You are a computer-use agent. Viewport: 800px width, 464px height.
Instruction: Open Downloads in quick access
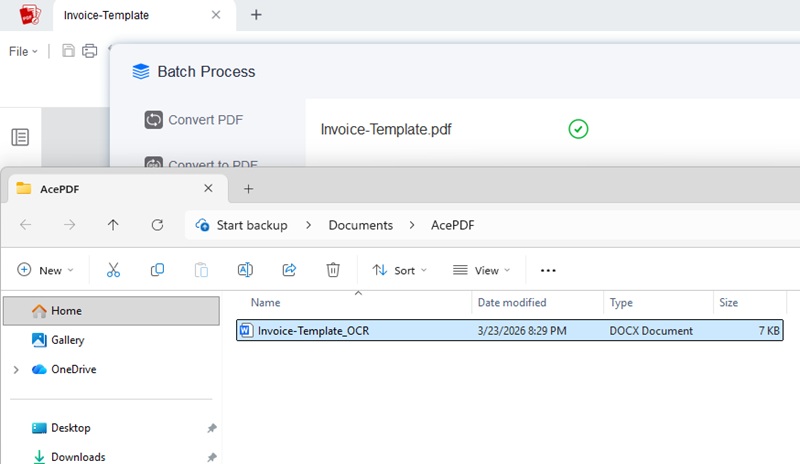click(78, 457)
